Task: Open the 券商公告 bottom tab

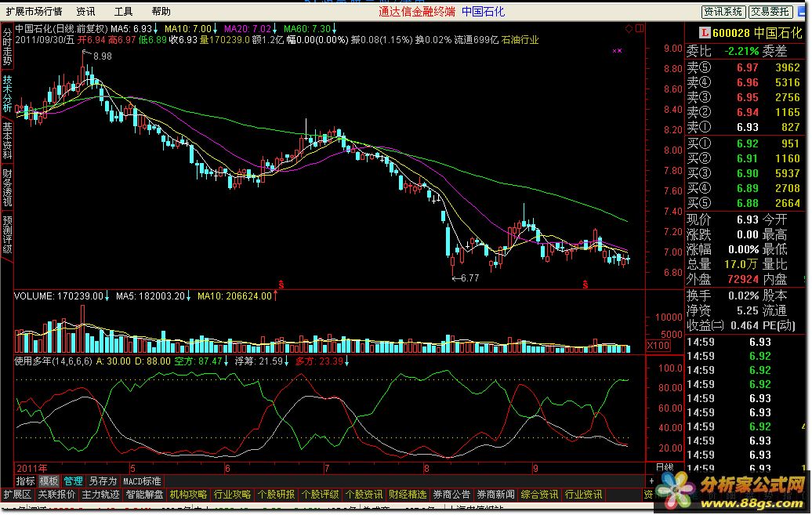Action: 452,495
